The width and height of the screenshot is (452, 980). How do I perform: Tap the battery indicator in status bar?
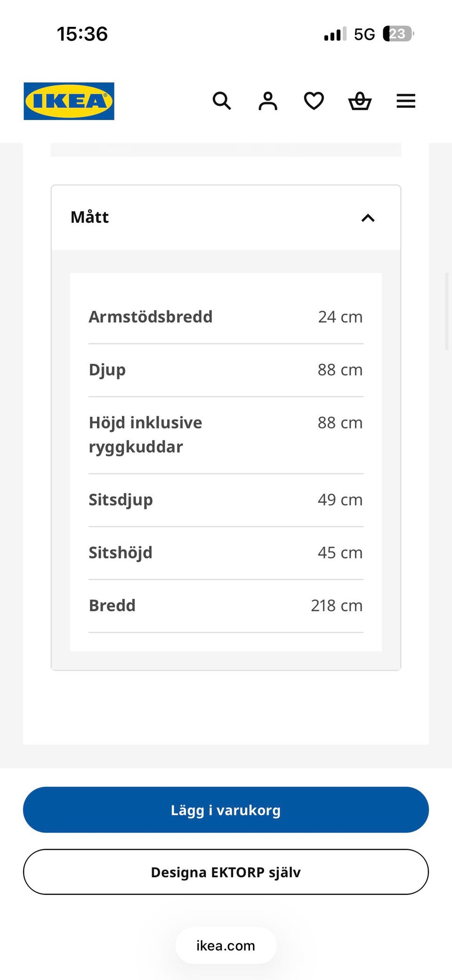[x=398, y=34]
